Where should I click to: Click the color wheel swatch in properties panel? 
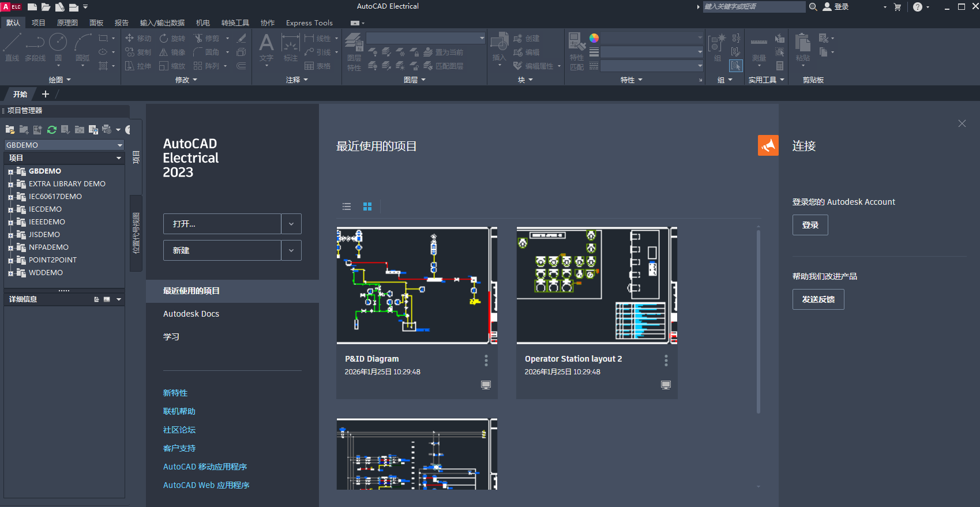[594, 38]
